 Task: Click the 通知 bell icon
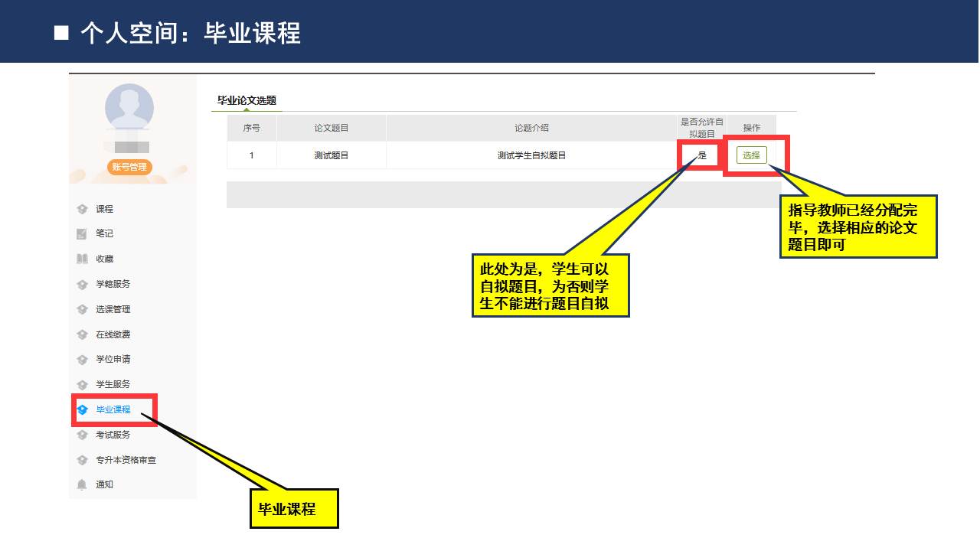coord(82,484)
